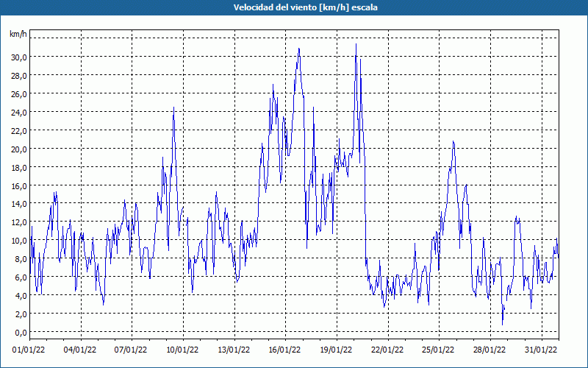
Task: Click the y-axis value 14,0
Action: coord(19,204)
